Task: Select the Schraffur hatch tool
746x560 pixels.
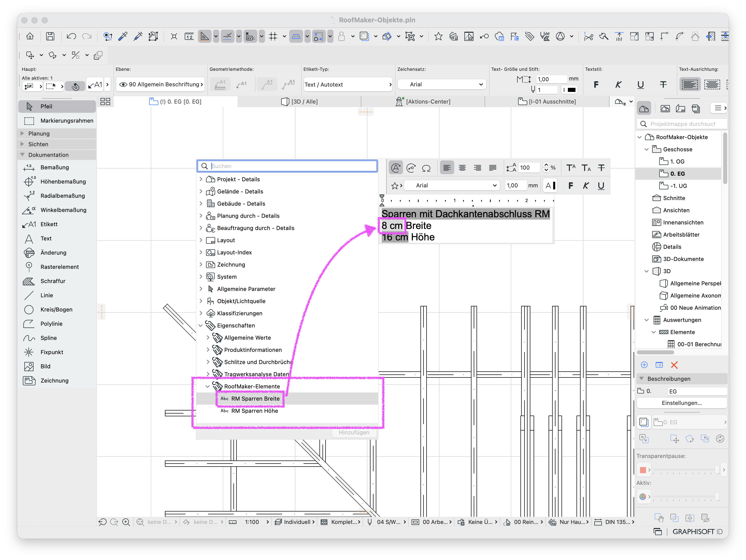Action: tap(57, 281)
